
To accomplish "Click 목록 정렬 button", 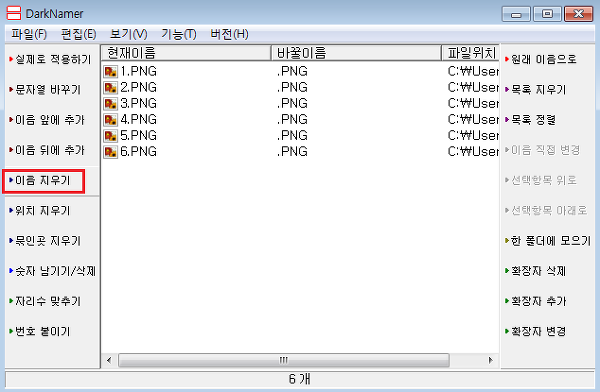I will [530, 120].
